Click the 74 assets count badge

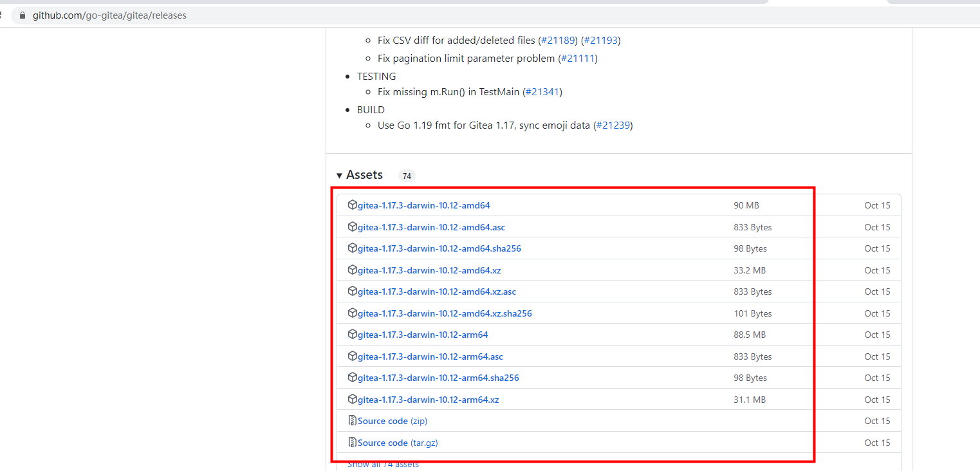407,176
